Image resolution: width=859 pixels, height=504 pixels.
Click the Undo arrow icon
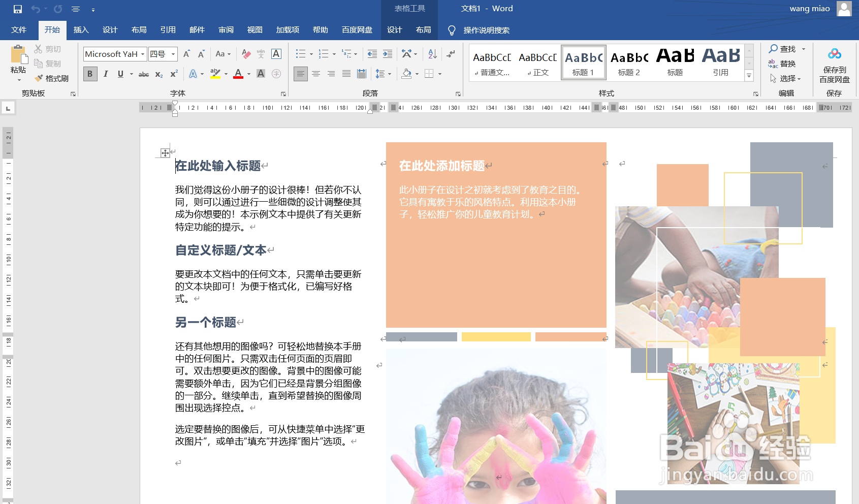coord(36,9)
